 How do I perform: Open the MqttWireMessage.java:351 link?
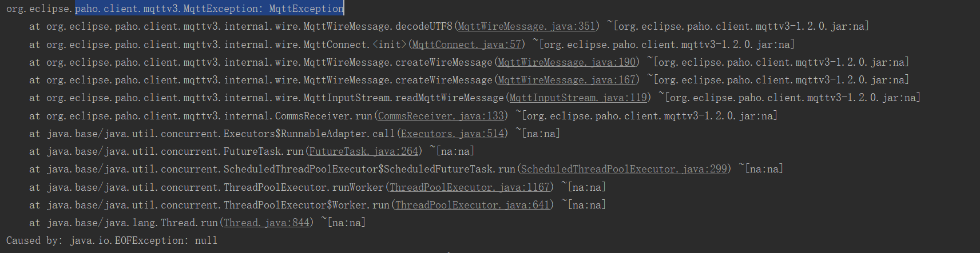tap(526, 26)
